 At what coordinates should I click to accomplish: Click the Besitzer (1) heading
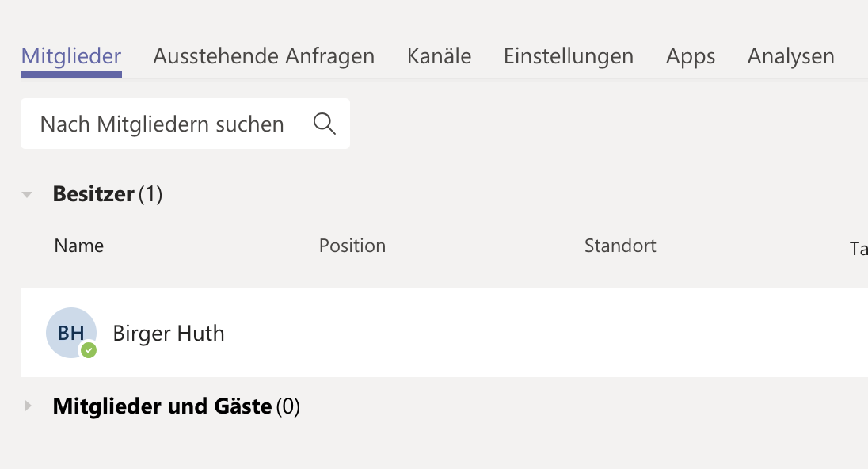tap(108, 194)
